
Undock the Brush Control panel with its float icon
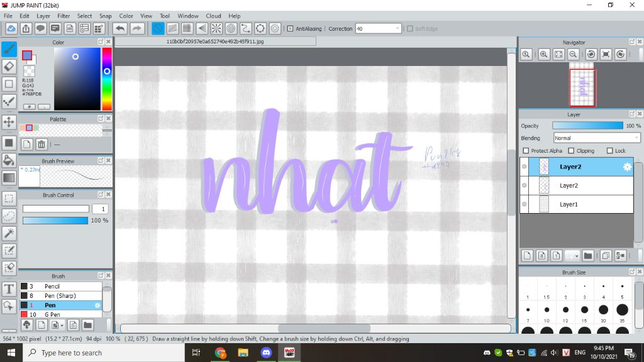pyautogui.click(x=101, y=195)
